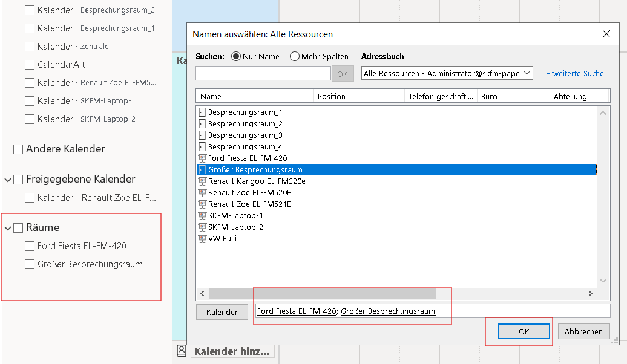Click the icon beside Renault Zoe EL-FM521E
Screen dimensions: 627x364
202,204
